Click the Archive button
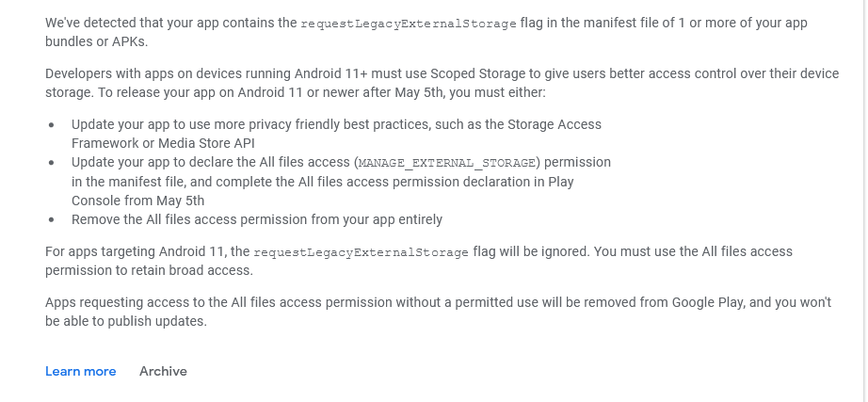 coord(163,371)
